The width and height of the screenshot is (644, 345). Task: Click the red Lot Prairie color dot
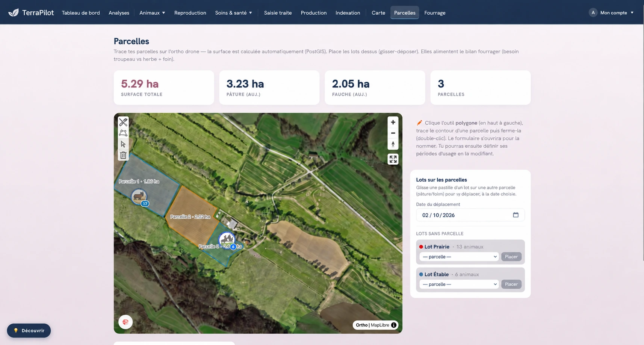[x=421, y=247]
